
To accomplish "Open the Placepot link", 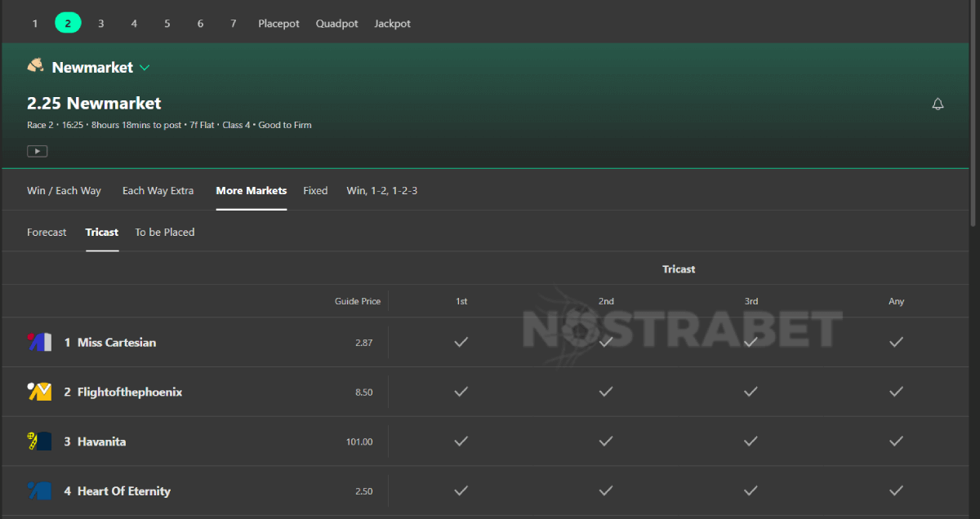I will 278,24.
